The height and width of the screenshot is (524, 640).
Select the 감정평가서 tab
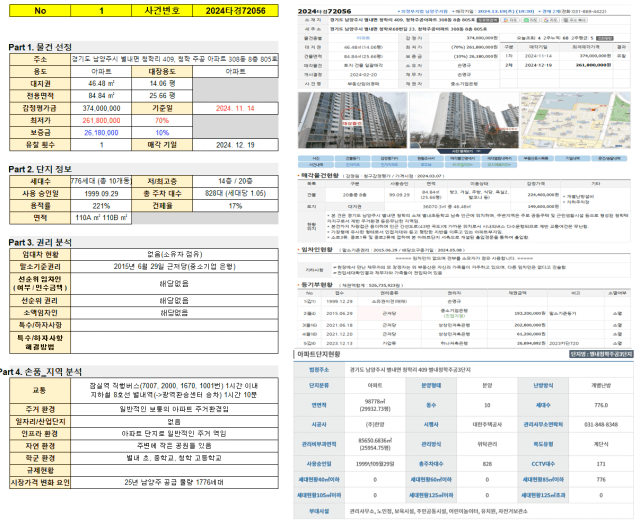[389, 158]
